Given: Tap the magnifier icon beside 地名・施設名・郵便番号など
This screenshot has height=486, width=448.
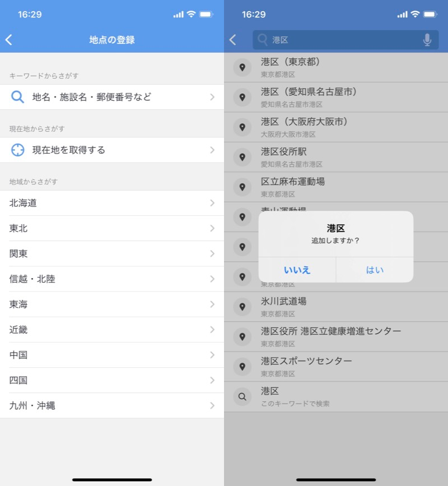Looking at the screenshot, I should pos(18,97).
